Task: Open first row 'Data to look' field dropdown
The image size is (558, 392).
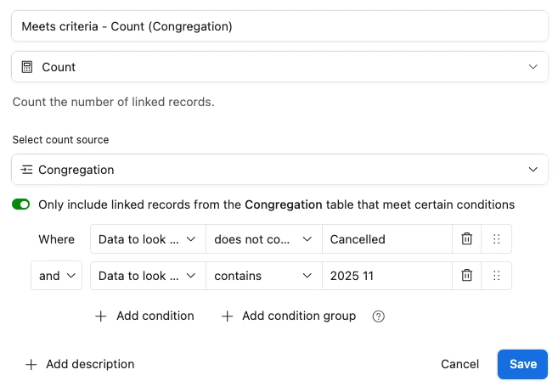Action: pos(148,239)
